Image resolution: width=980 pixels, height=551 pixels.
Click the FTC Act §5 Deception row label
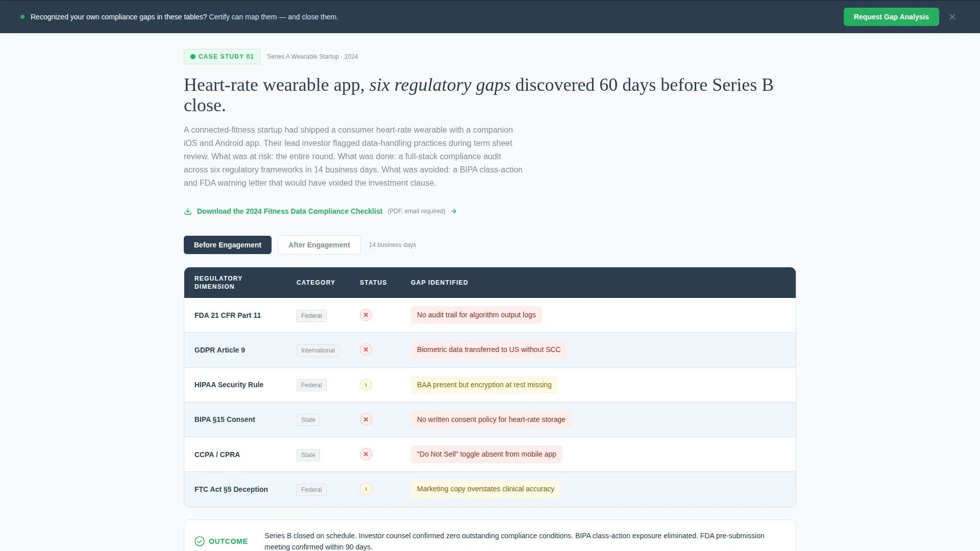pyautogui.click(x=231, y=489)
